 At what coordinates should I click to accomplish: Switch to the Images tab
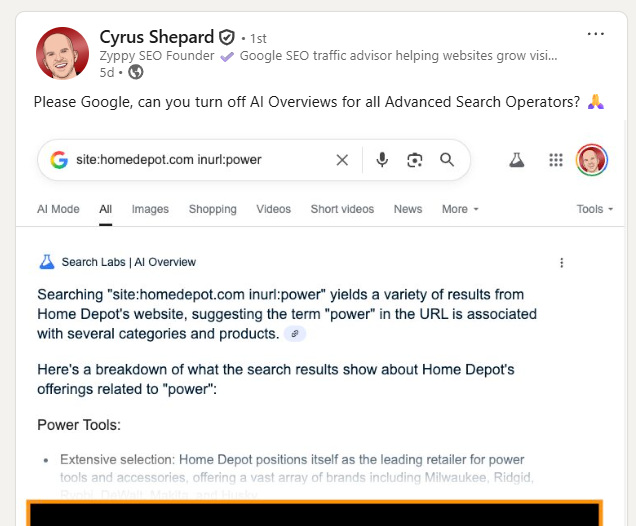pyautogui.click(x=150, y=209)
